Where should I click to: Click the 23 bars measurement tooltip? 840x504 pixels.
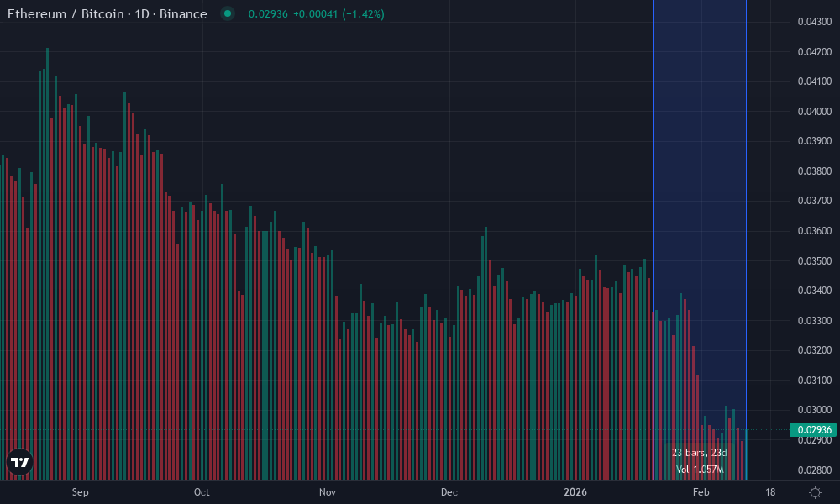point(698,451)
